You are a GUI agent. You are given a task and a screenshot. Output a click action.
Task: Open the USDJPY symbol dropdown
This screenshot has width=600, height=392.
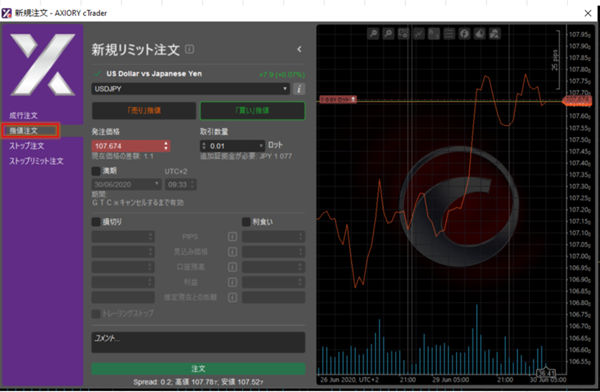[x=190, y=89]
